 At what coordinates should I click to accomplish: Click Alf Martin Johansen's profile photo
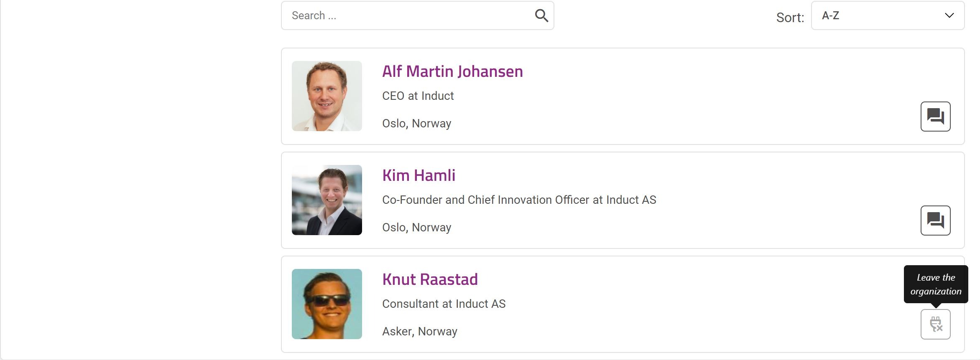[327, 96]
